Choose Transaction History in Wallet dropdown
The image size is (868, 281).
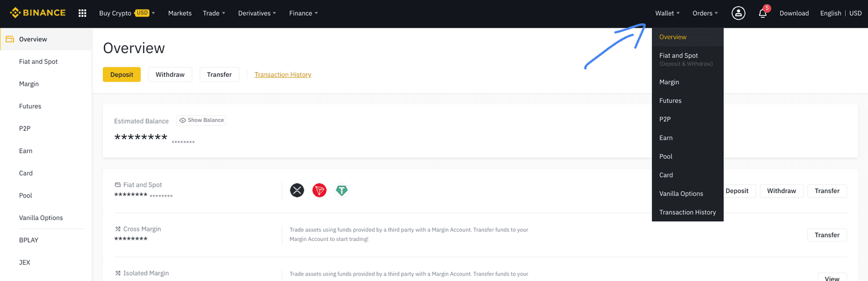[x=687, y=212]
